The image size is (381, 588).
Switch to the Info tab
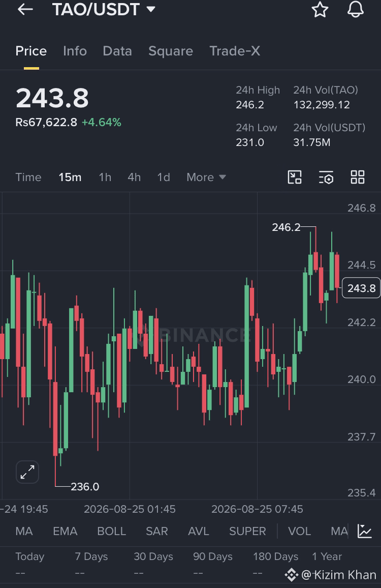[x=75, y=51]
